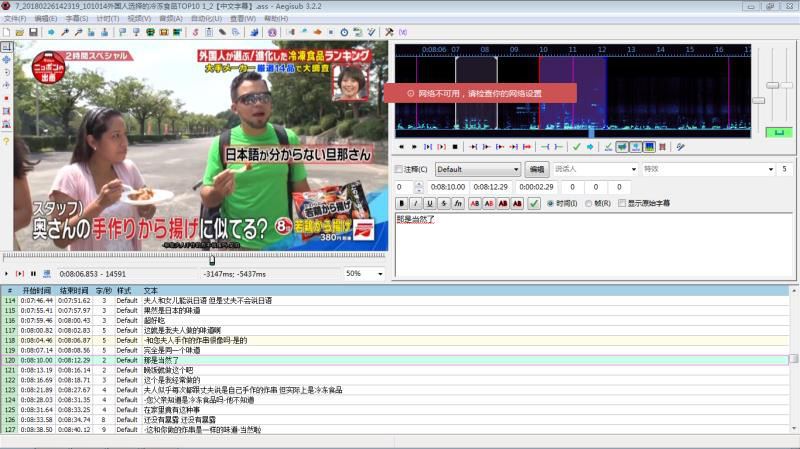Click the green checkmark commit button beside color buttons
The width and height of the screenshot is (800, 449).
534,204
